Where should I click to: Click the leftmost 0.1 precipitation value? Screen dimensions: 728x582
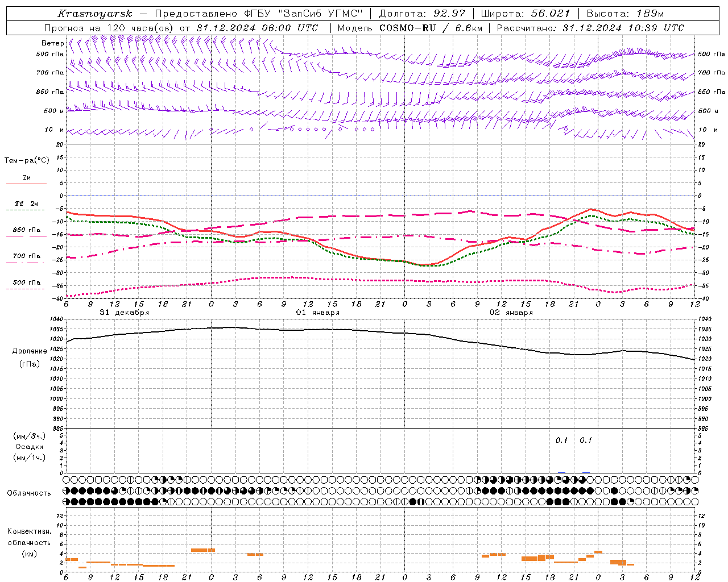click(x=562, y=440)
